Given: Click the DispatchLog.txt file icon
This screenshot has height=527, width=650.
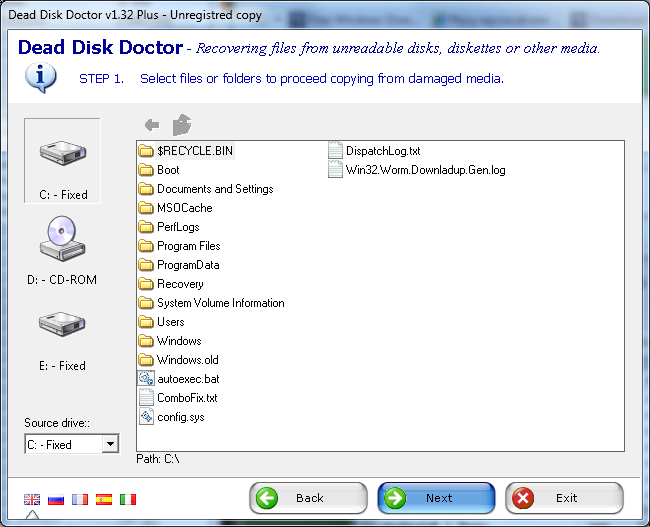Looking at the screenshot, I should pos(335,151).
